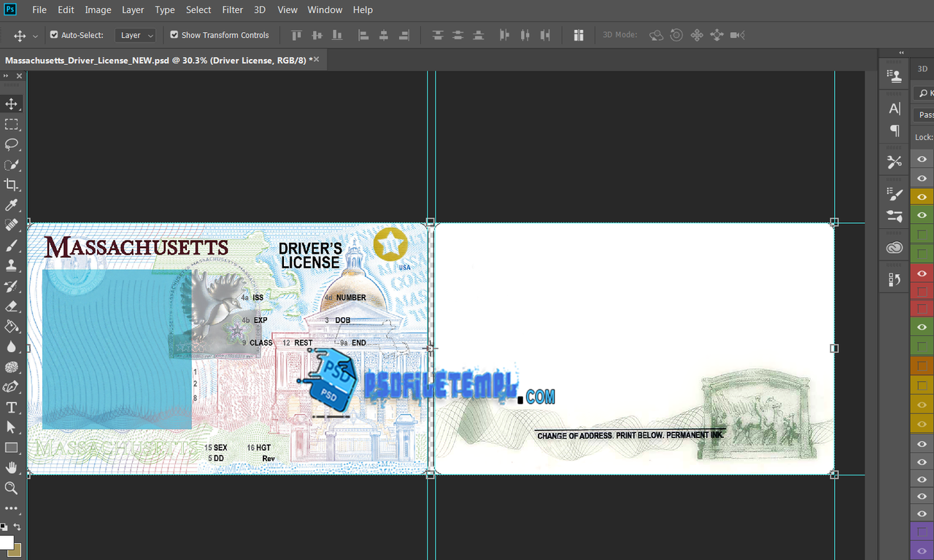Open the Brush Settings panel icon
934x560 pixels.
(x=894, y=194)
